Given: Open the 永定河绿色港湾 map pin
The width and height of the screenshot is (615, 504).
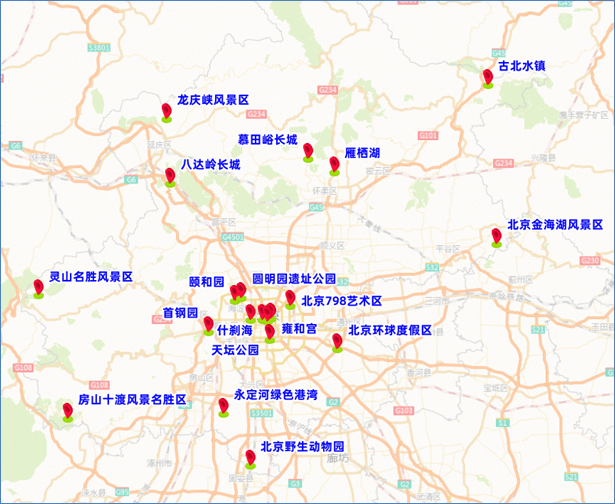Looking at the screenshot, I should tap(223, 405).
